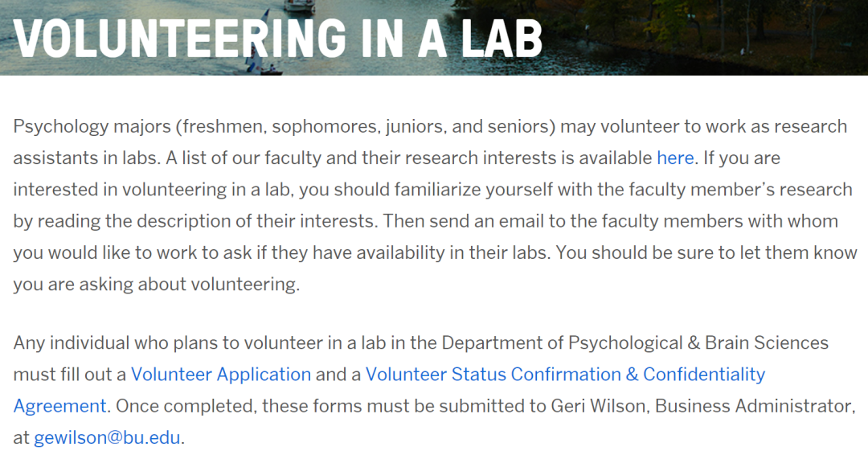Open the Volunteer Application form link
The width and height of the screenshot is (868, 459).
click(x=221, y=375)
